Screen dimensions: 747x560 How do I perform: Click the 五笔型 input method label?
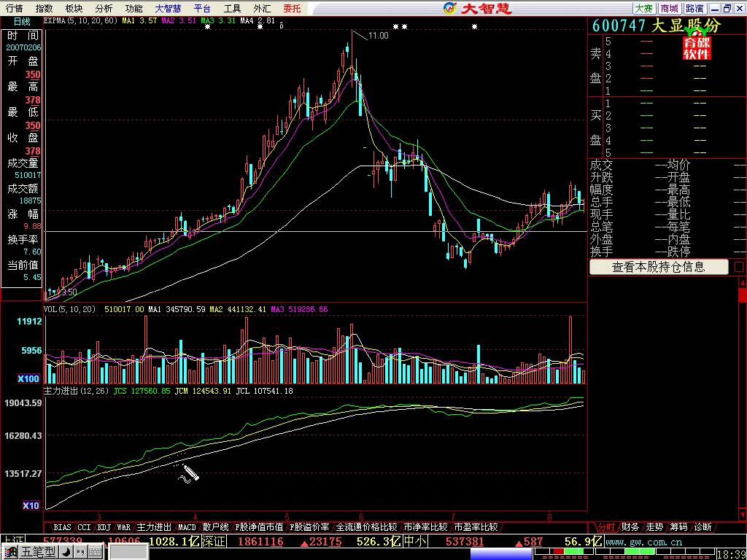tap(37, 552)
